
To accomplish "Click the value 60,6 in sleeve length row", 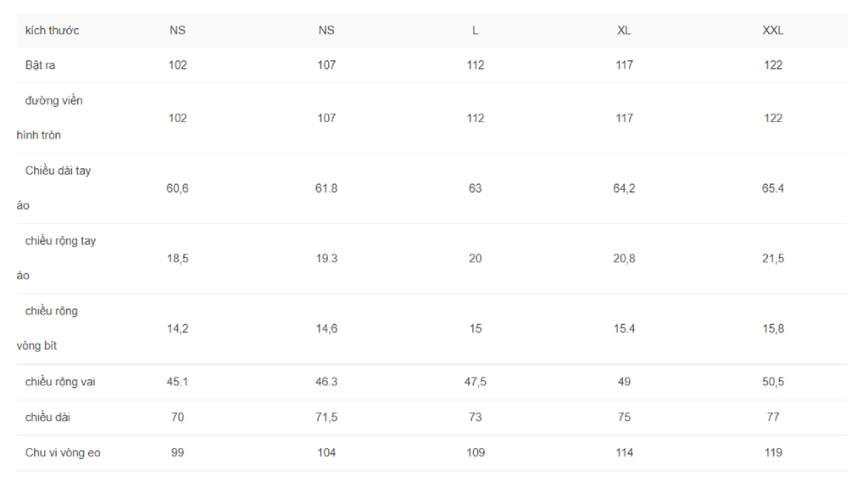I will (x=177, y=188).
